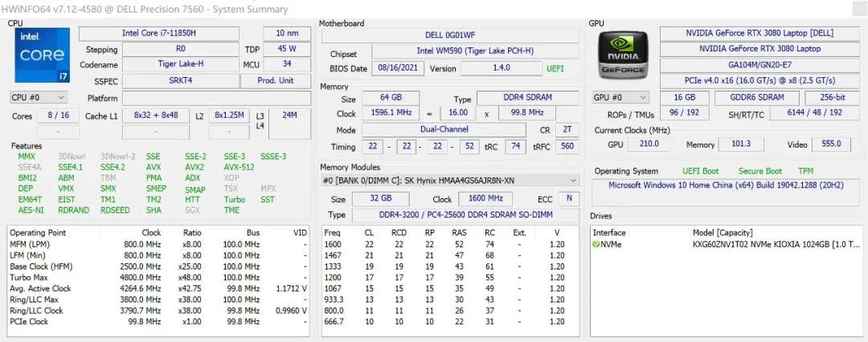
Task: Click the GPU clock 210.0 field
Action: click(649, 145)
